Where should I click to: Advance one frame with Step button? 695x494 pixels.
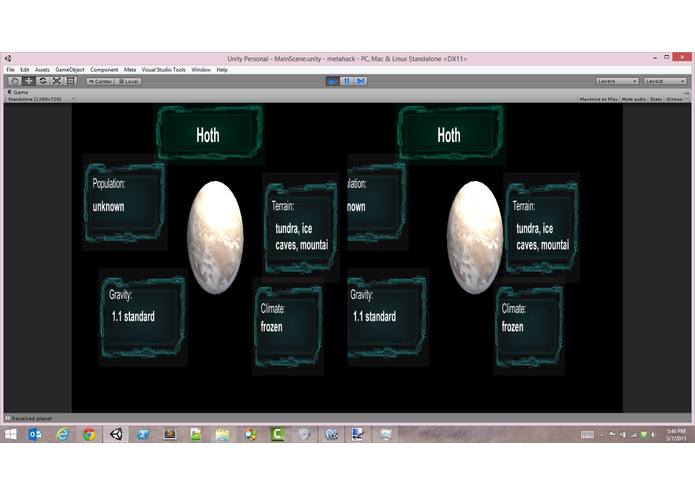(360, 81)
